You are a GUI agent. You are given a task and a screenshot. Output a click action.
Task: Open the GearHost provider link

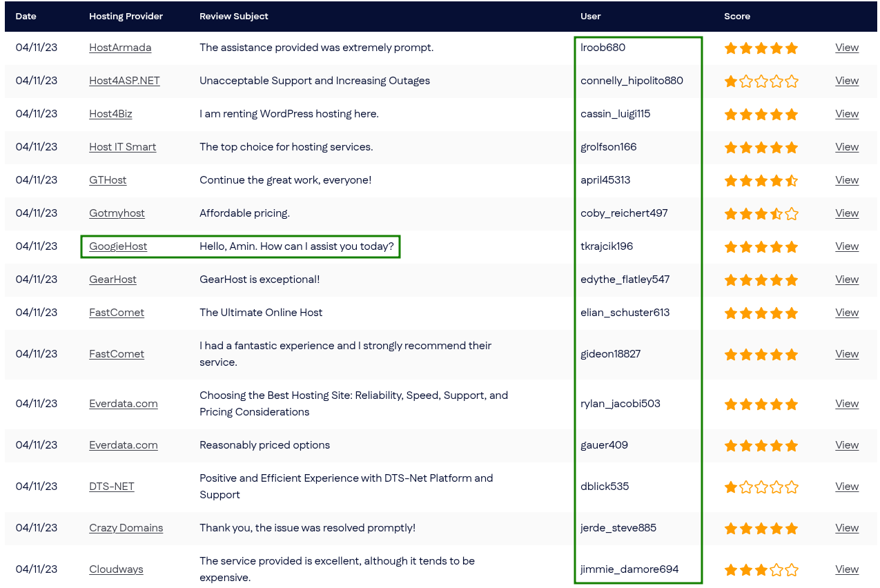click(x=113, y=280)
